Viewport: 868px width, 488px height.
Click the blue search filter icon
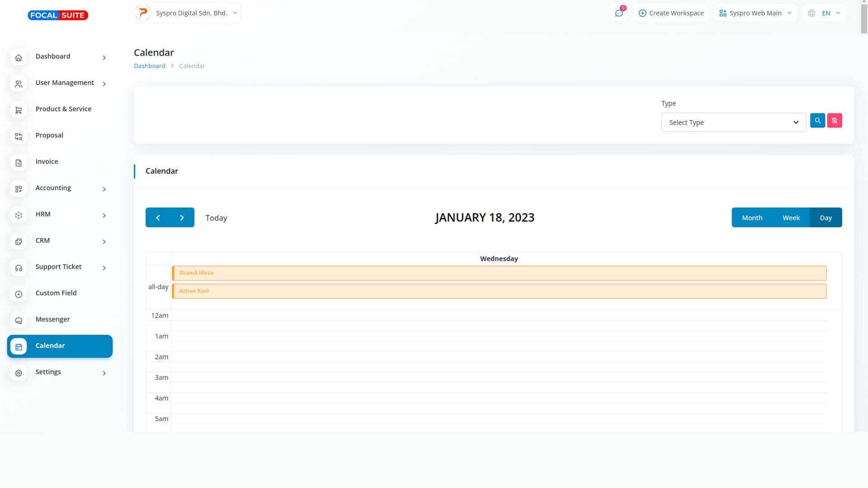[x=817, y=121]
